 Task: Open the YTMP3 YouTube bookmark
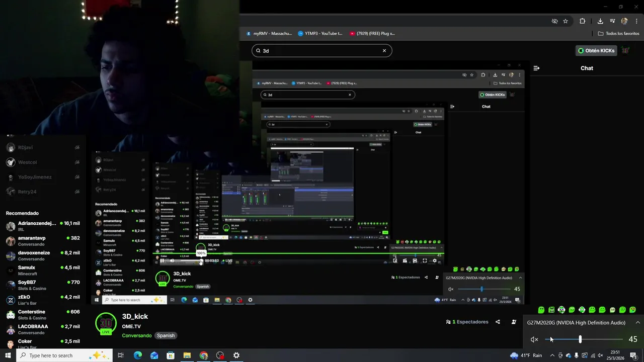(320, 34)
